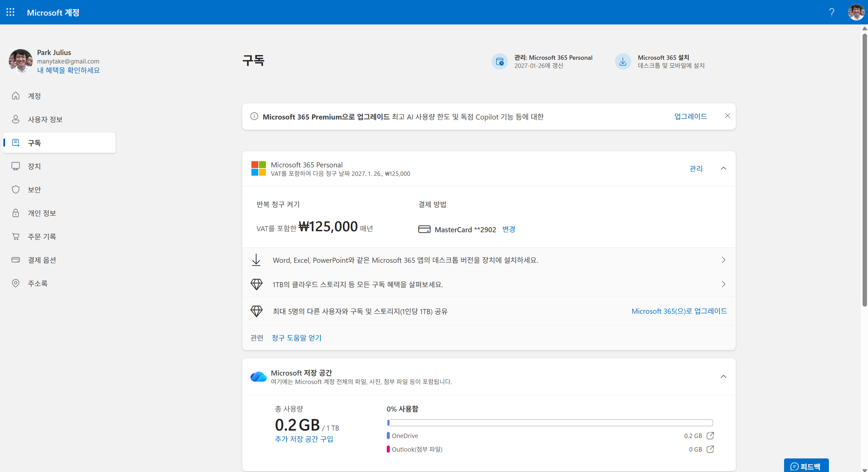The width and height of the screenshot is (868, 472).
Task: Dismiss the Premium upgrade banner
Action: pos(727,116)
